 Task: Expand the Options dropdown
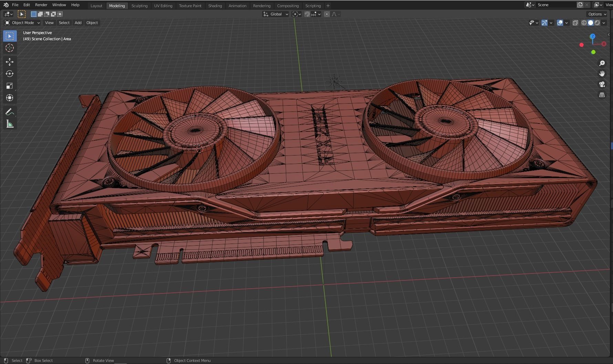597,14
